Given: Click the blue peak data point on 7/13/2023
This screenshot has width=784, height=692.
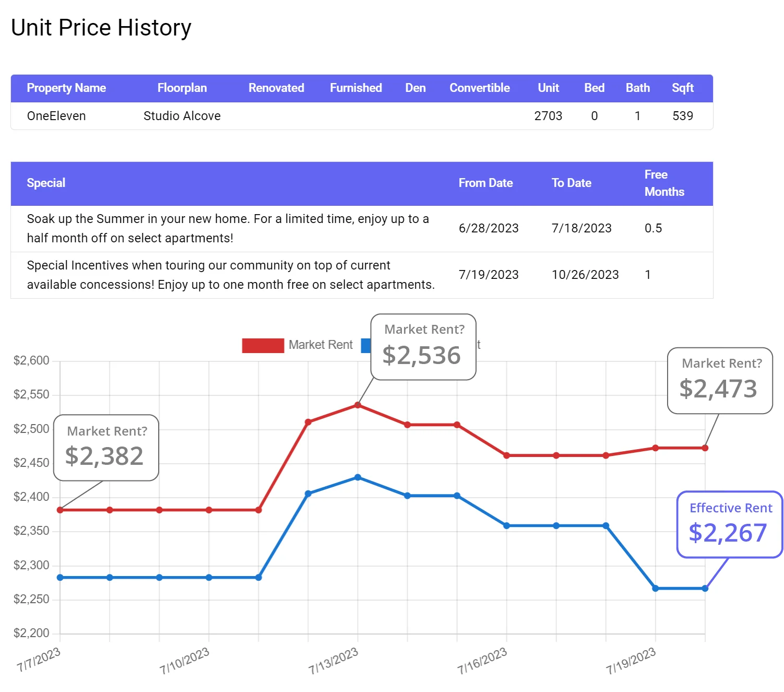Looking at the screenshot, I should 358,477.
